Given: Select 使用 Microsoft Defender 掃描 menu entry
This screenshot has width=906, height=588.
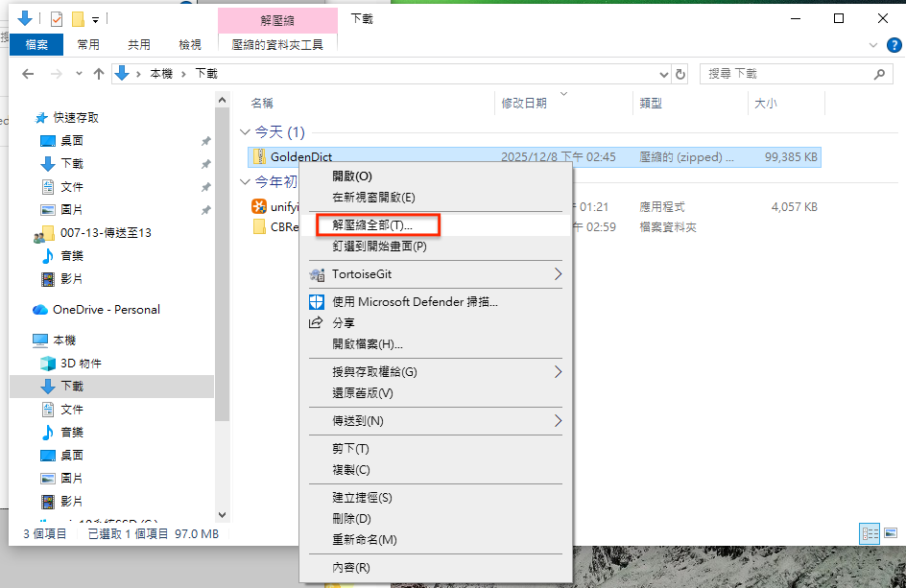Looking at the screenshot, I should (x=415, y=302).
